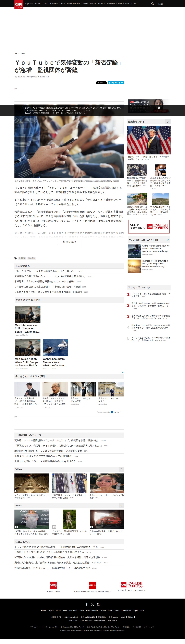Open World in the top navigation
Image resolution: width=185 pixels, height=644 pixels.
[x=38, y=3]
